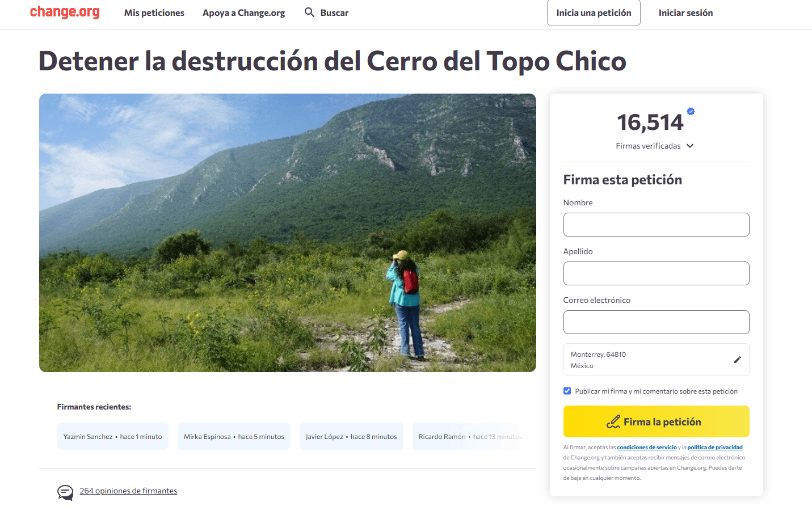Click the Iniciar sesión link
Screen dimensions: 812x519
tap(685, 12)
